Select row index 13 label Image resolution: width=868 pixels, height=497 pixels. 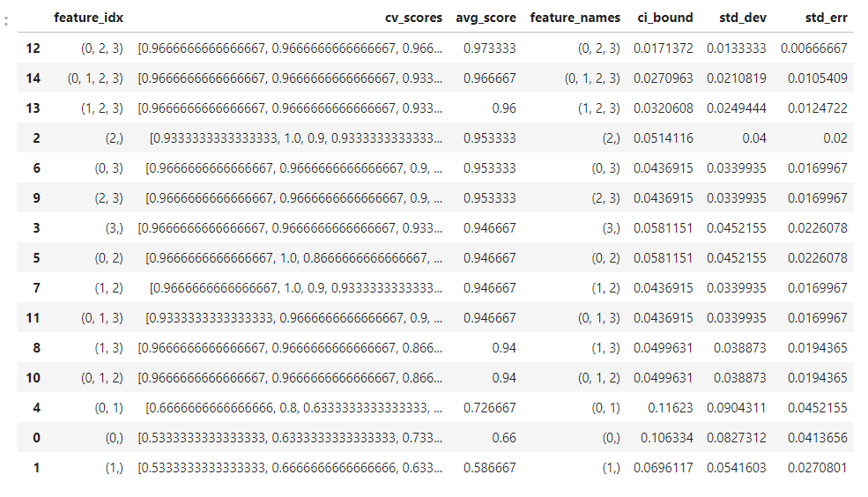(x=33, y=108)
